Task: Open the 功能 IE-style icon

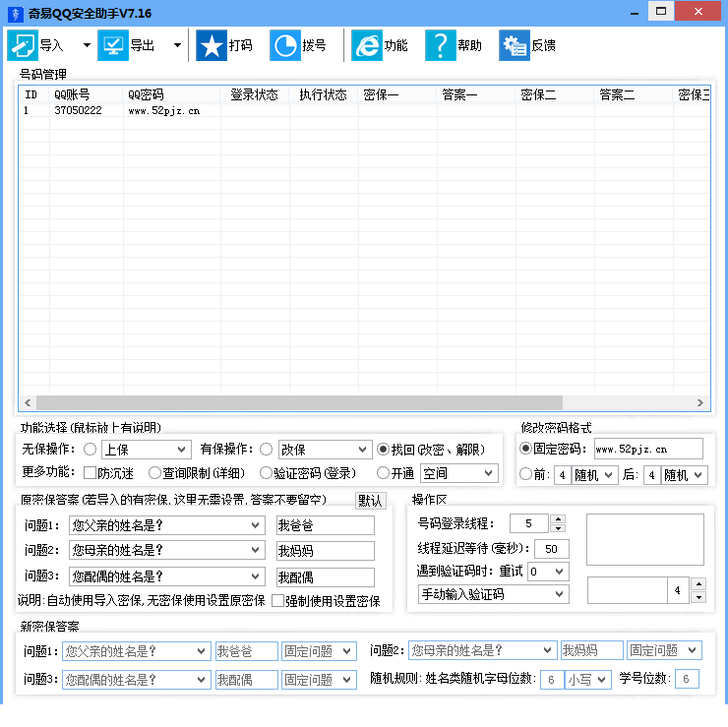Action: click(367, 45)
